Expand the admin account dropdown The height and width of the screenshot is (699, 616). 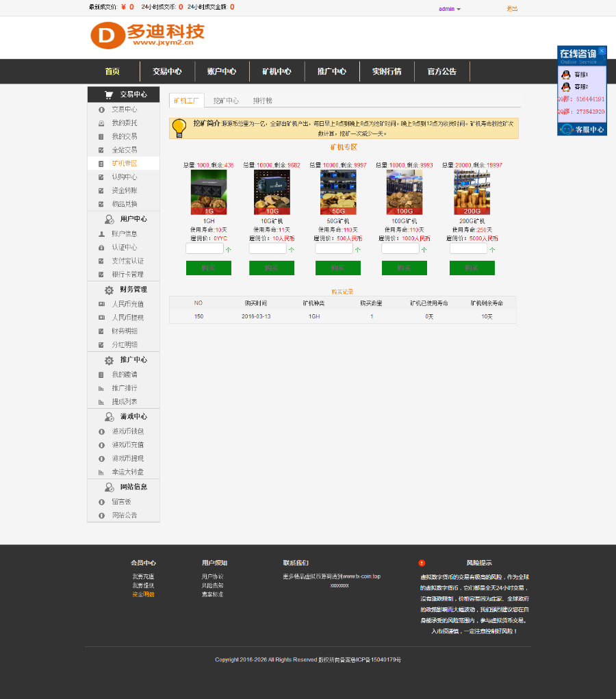point(449,9)
